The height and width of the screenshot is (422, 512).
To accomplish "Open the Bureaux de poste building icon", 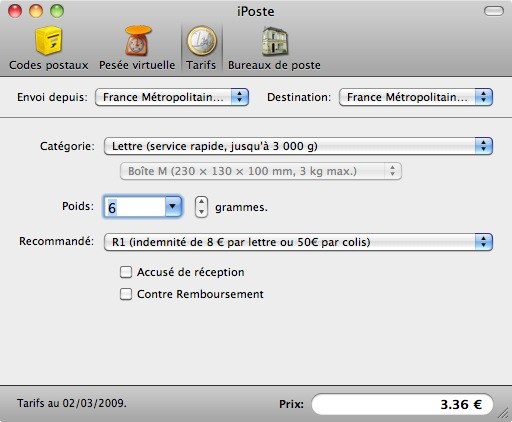I will pos(275,41).
